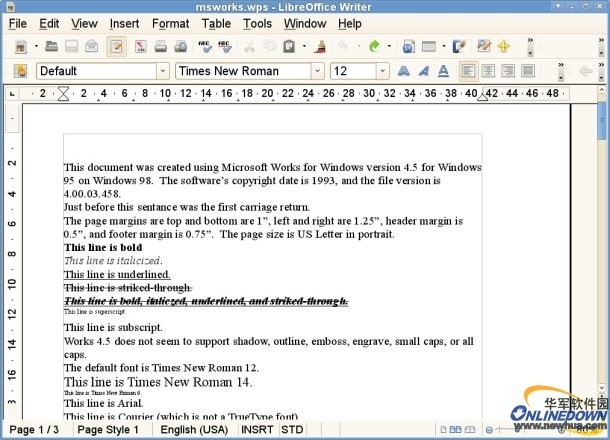Open the font size 12 dropdown

coord(383,71)
